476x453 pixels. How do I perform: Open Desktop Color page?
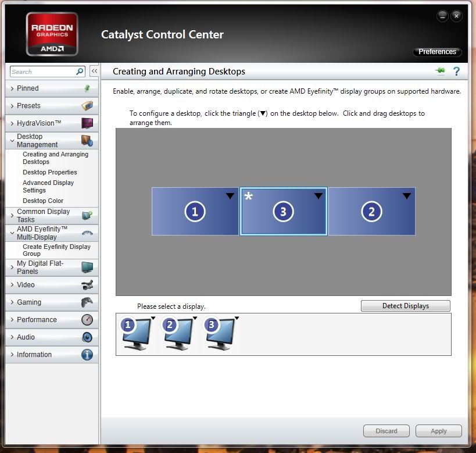click(x=43, y=201)
